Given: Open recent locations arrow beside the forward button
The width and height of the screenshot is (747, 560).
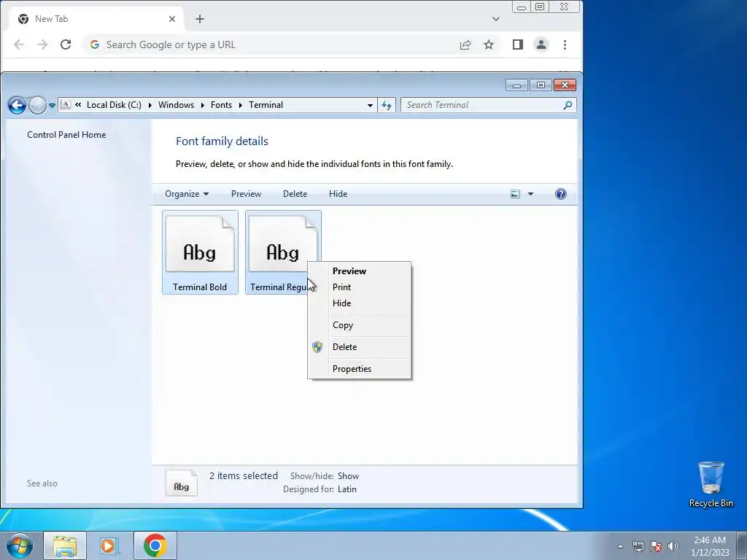Looking at the screenshot, I should [52, 106].
